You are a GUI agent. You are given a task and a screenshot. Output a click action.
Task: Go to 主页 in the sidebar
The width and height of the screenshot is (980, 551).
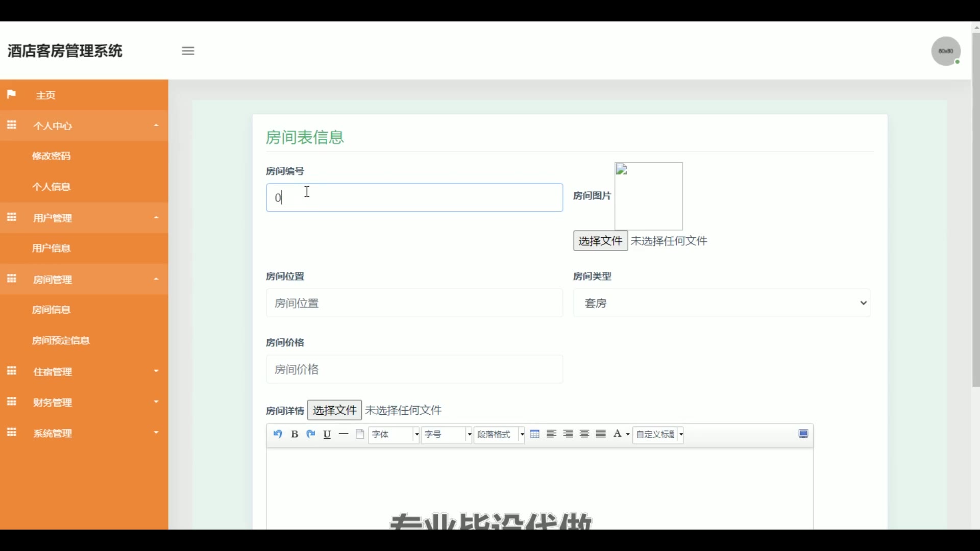tap(45, 95)
